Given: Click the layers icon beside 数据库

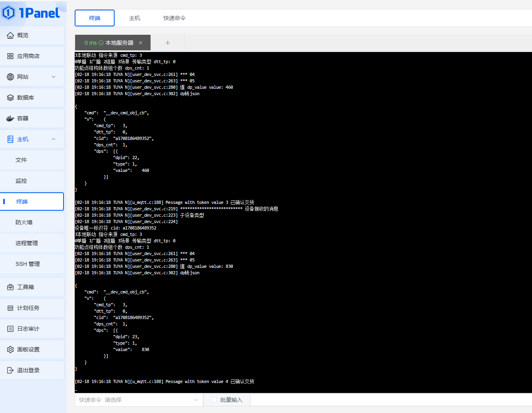Looking at the screenshot, I should pyautogui.click(x=10, y=98).
